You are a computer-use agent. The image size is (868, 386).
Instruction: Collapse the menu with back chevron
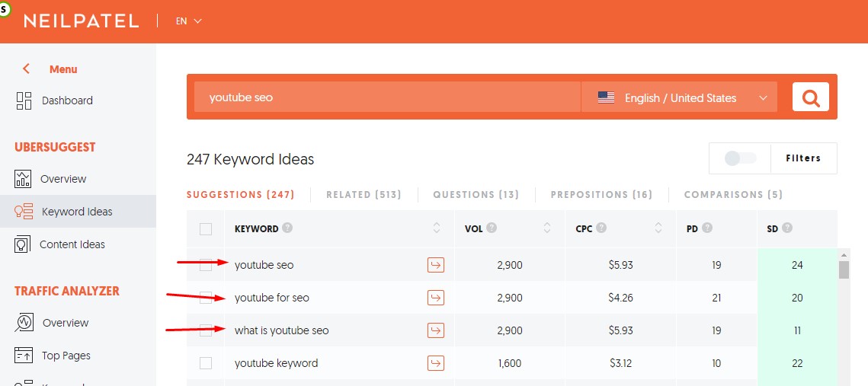[x=25, y=69]
